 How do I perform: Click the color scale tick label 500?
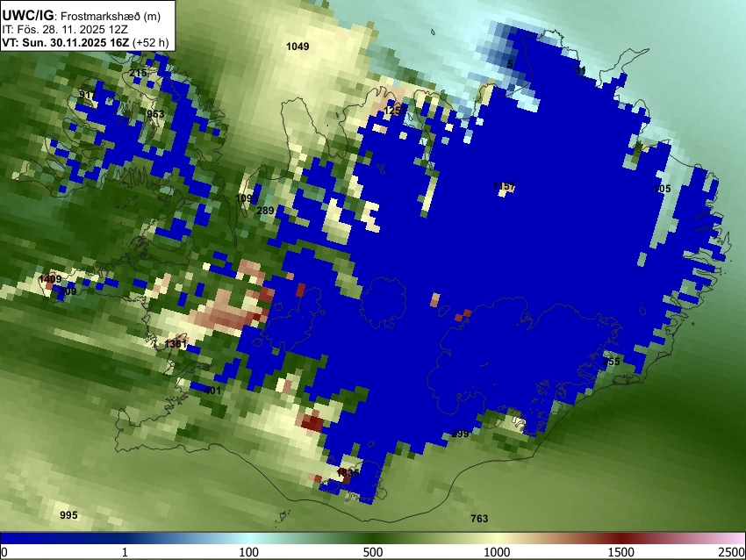click(373, 552)
